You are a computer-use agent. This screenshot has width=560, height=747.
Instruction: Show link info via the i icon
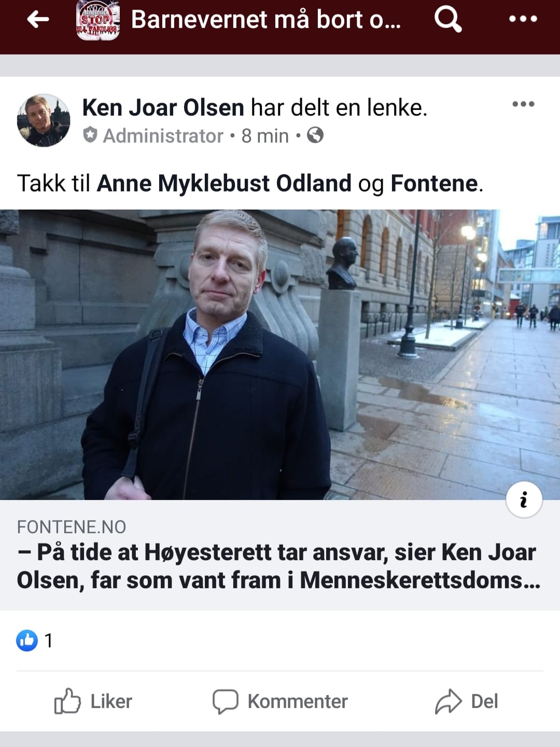coord(524,500)
